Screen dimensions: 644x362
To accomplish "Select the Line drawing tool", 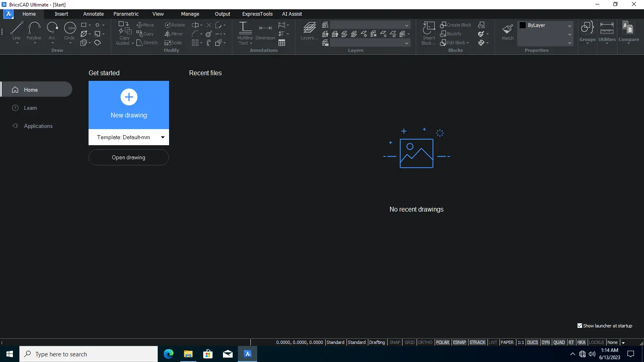I will 16,31.
